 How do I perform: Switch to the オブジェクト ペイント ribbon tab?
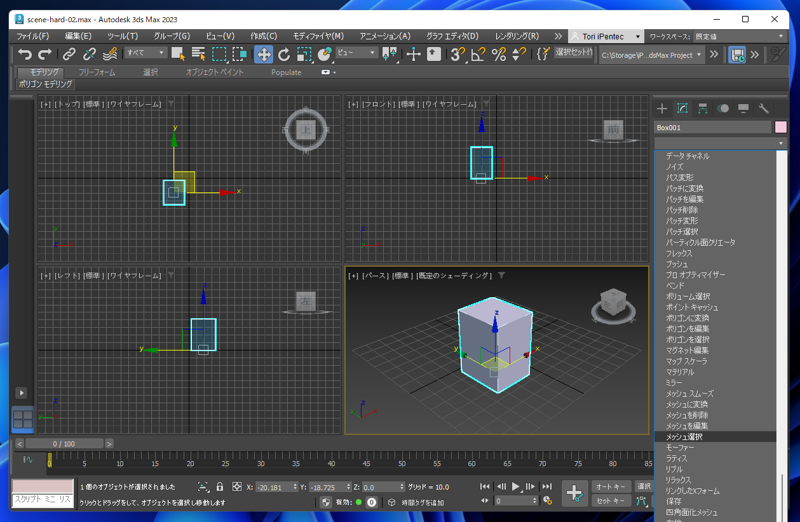pos(214,72)
